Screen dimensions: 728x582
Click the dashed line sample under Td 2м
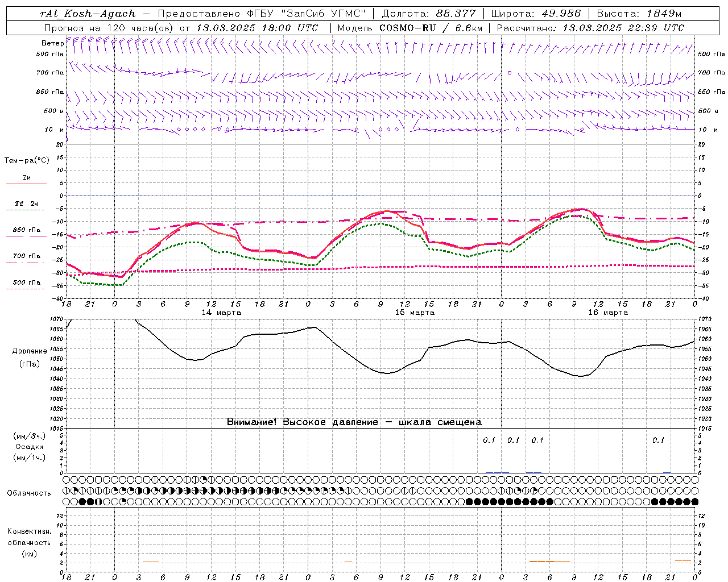click(x=26, y=210)
